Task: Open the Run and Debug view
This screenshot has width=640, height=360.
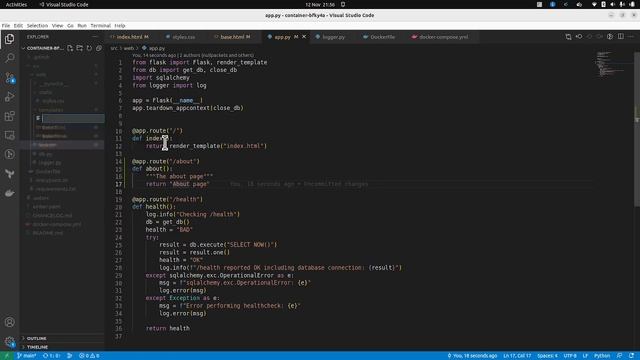Action: [10, 97]
